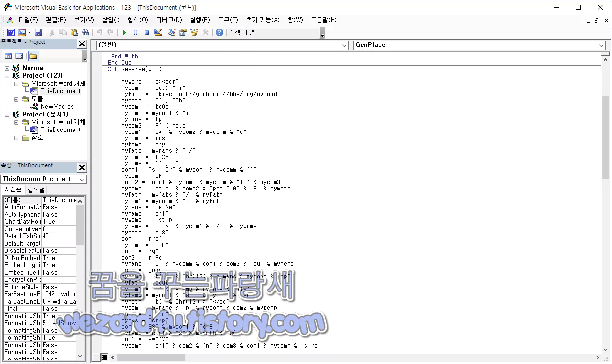
Task: Open the 삽입(I) menu
Action: click(x=111, y=20)
